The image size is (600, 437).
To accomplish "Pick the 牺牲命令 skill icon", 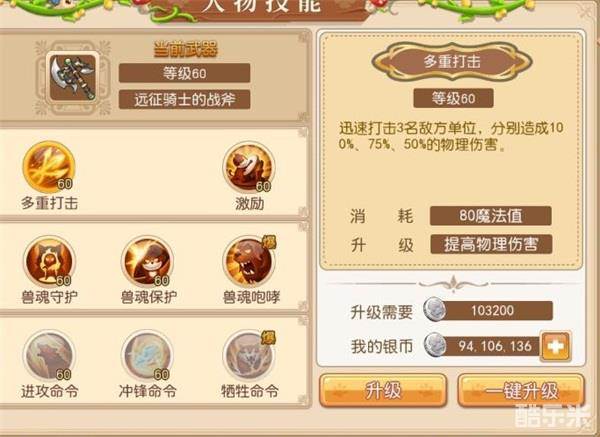I will 249,355.
